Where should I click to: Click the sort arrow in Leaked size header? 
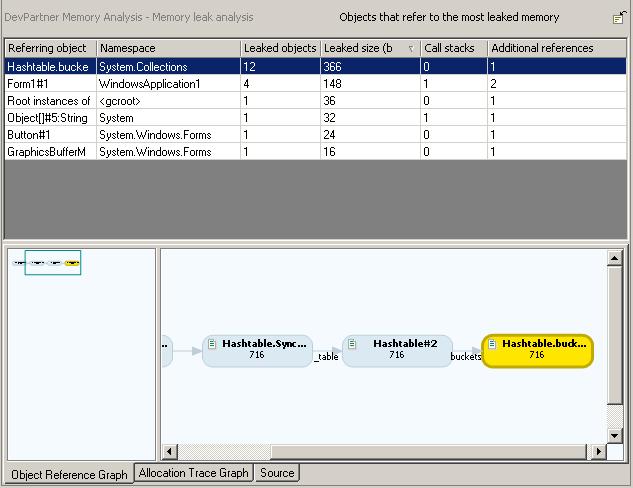click(x=411, y=48)
